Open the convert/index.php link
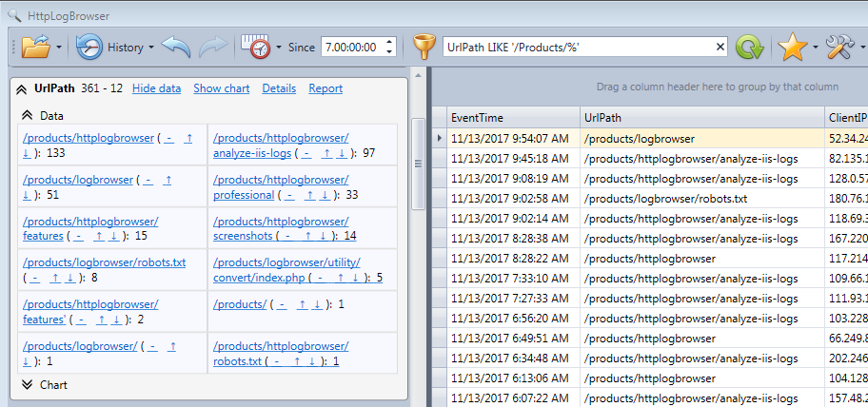868x407 pixels. [x=286, y=270]
